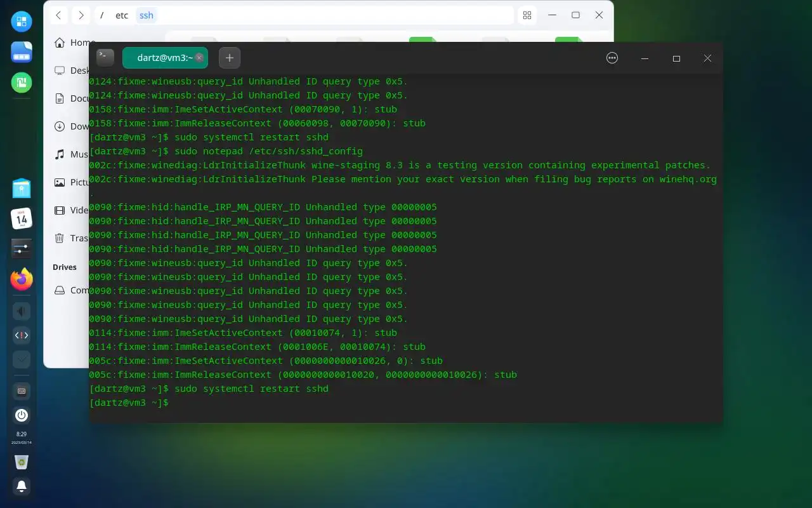Open the trash icon in the dock
Image resolution: width=812 pixels, height=508 pixels.
(x=22, y=462)
